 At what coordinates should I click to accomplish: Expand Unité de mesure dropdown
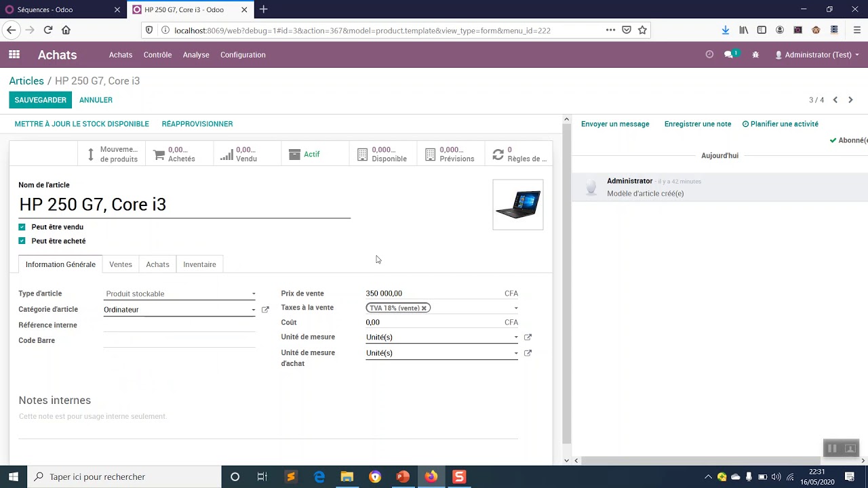click(516, 337)
